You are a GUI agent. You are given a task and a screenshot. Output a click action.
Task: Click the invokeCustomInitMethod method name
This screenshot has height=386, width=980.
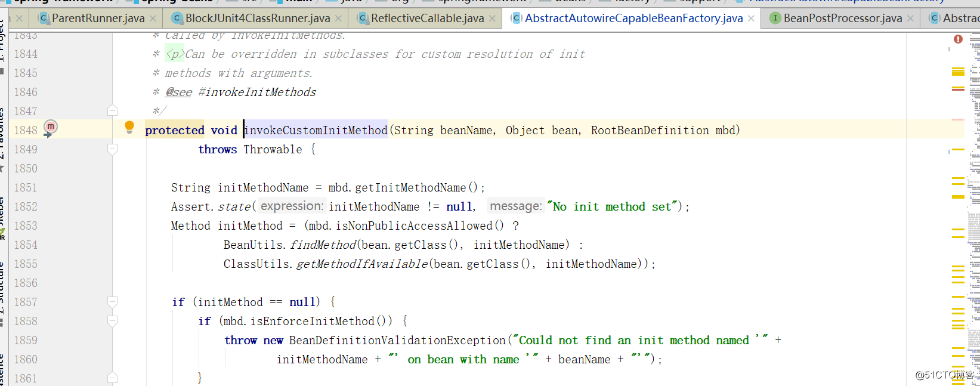pos(316,131)
